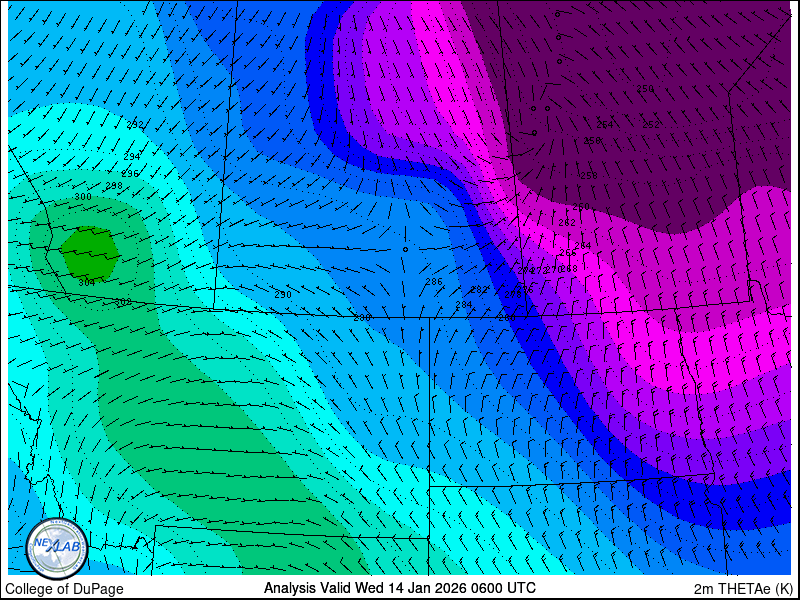Click the "College of DuPage" caption
The height and width of the screenshot is (600, 800).
[x=64, y=589]
